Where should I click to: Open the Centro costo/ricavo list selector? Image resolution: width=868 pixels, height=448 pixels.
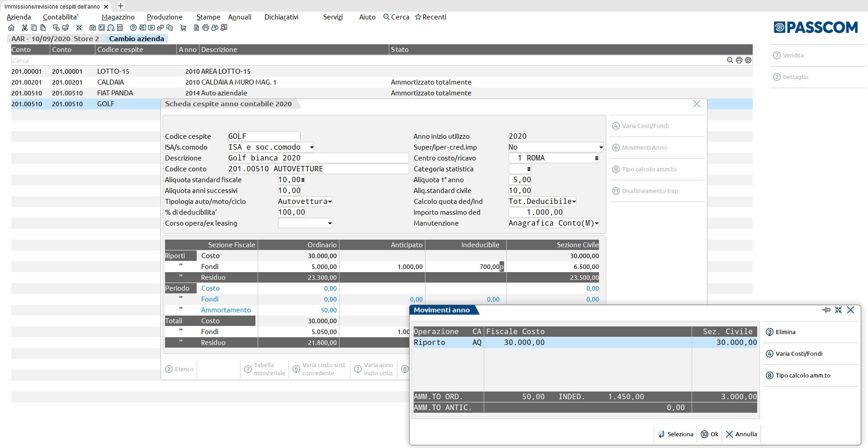[x=597, y=158]
